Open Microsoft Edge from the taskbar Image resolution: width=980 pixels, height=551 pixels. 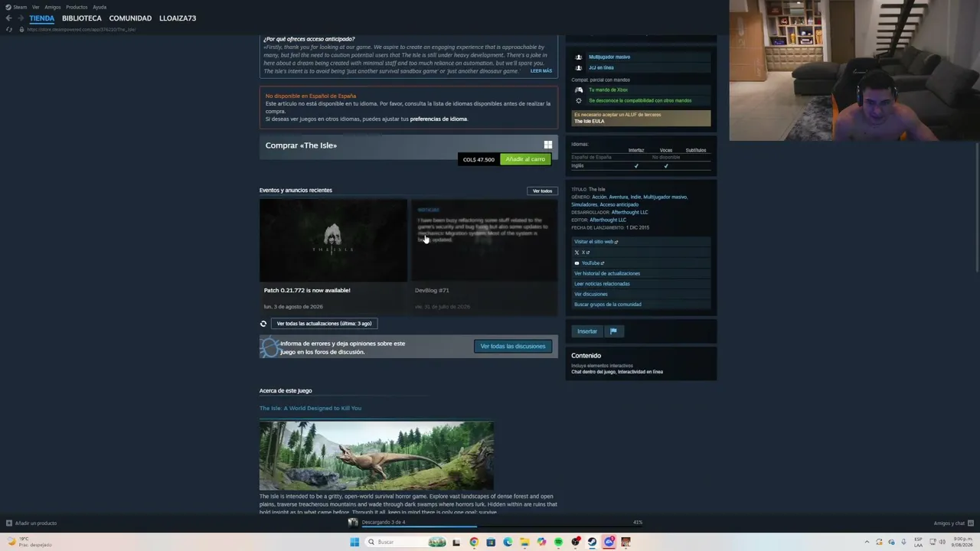[508, 542]
